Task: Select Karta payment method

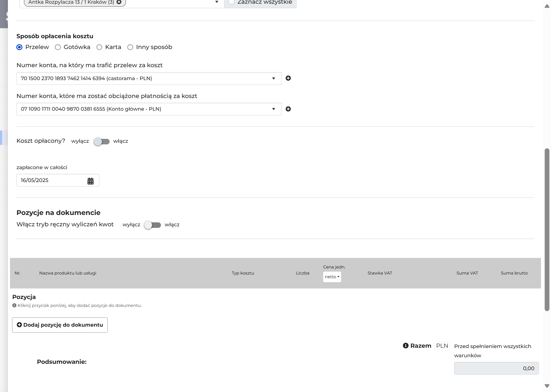Action: (x=99, y=47)
